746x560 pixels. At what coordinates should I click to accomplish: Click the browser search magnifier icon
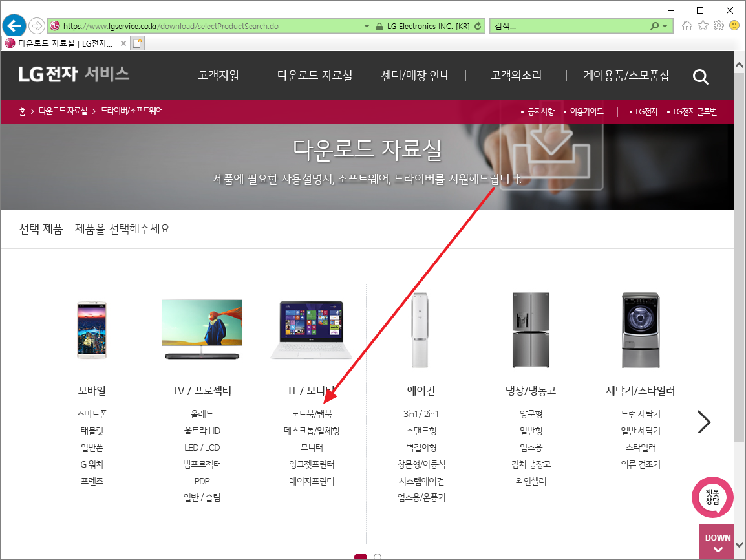click(655, 26)
